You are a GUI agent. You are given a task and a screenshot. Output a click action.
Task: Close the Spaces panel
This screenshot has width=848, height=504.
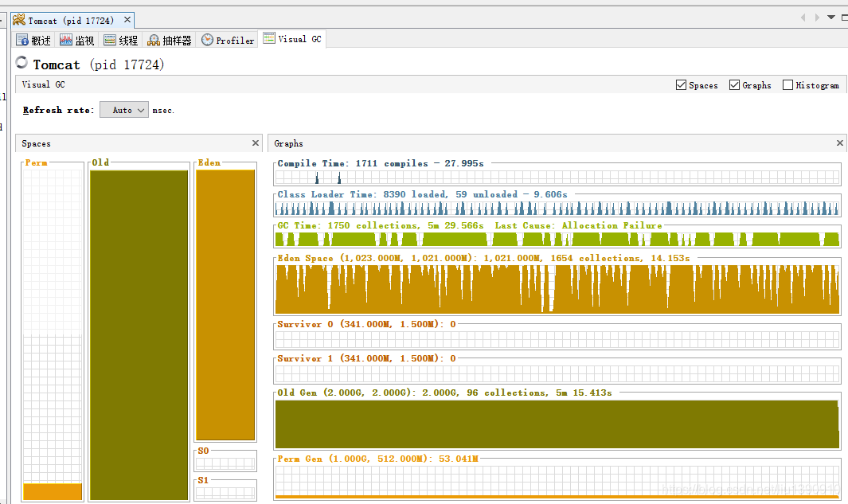tap(256, 143)
